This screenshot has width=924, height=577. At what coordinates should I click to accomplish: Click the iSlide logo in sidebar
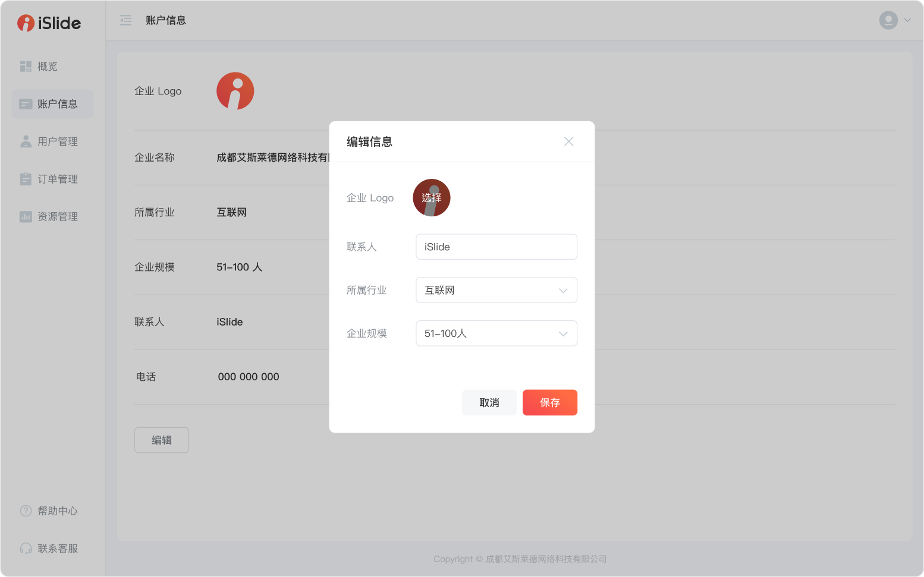coord(49,23)
